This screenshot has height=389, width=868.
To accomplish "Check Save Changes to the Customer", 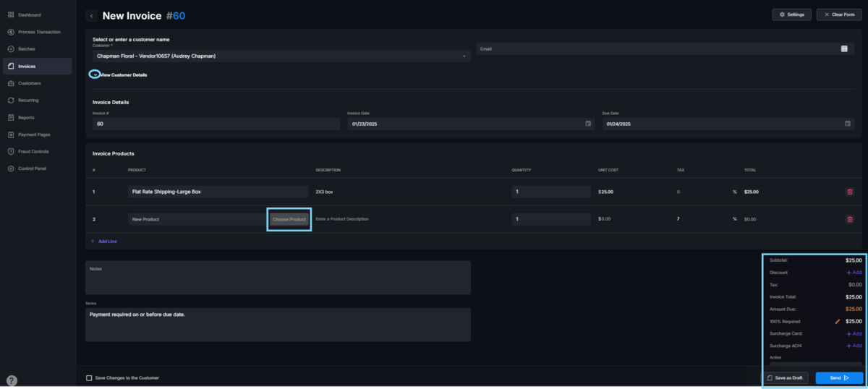I will click(89, 378).
